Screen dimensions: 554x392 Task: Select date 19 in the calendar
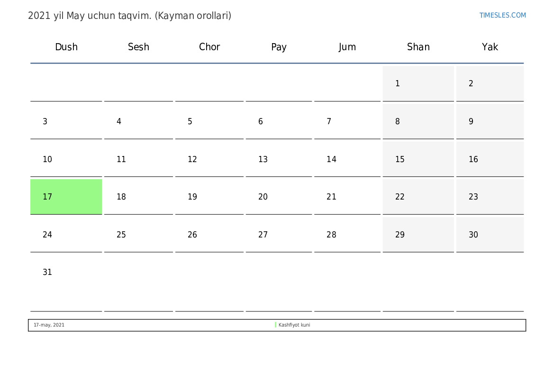tap(209, 197)
